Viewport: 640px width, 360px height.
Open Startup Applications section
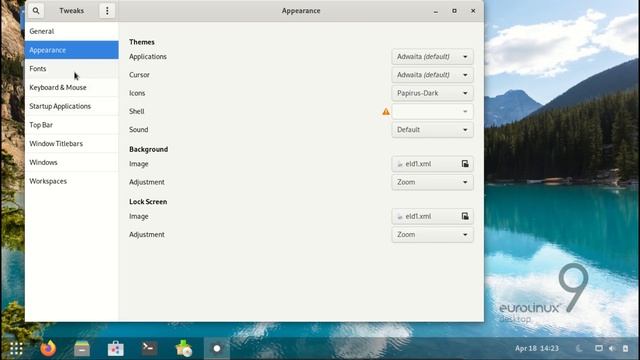pos(72,106)
